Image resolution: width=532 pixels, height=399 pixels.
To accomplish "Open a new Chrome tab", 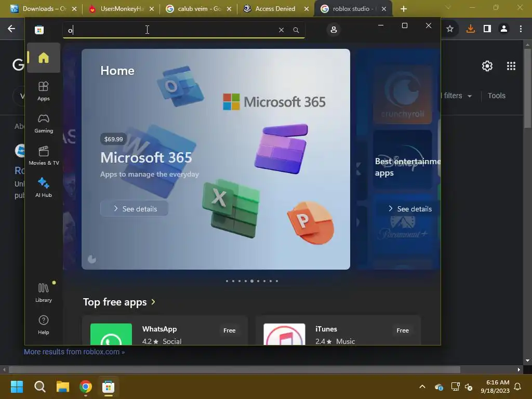I will coord(403,9).
